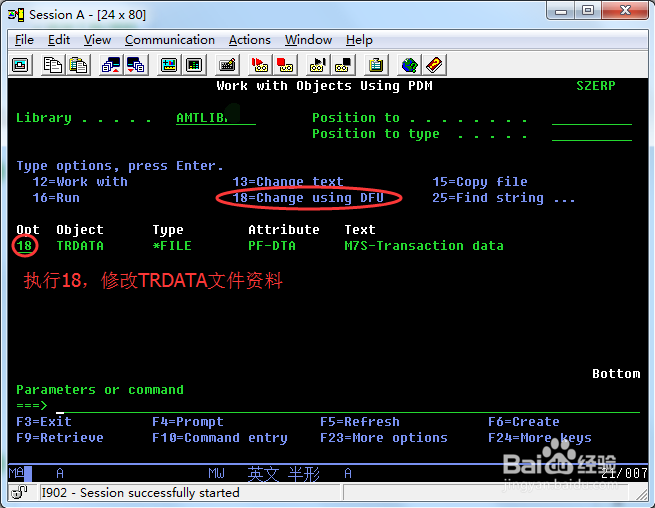Click the help index book icon
Screen dimensions: 655x508
coord(434,65)
